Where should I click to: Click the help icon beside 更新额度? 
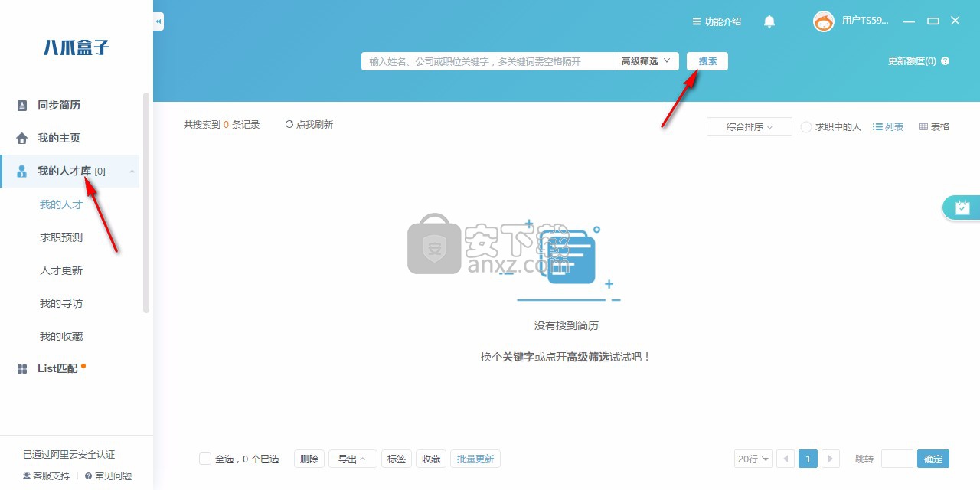click(946, 61)
